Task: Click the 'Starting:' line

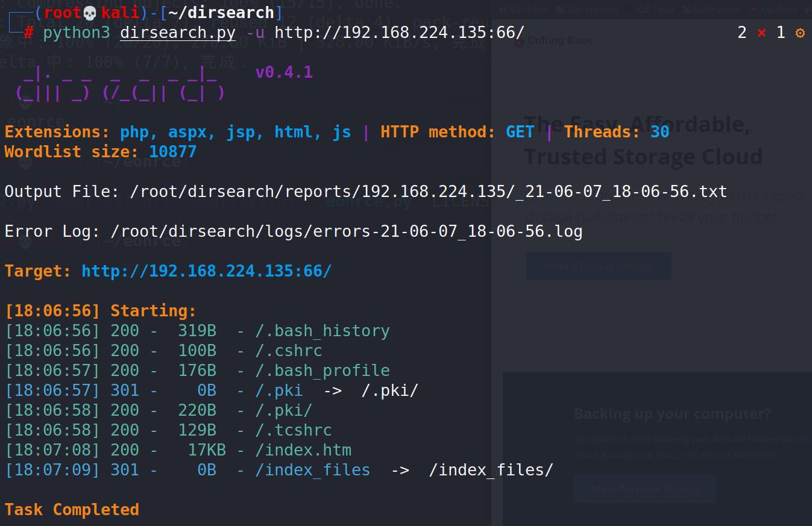Action: (x=101, y=311)
